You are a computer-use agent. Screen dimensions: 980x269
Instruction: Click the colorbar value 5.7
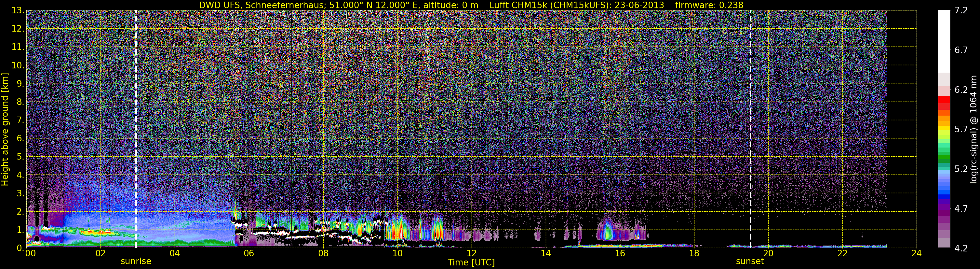961,129
